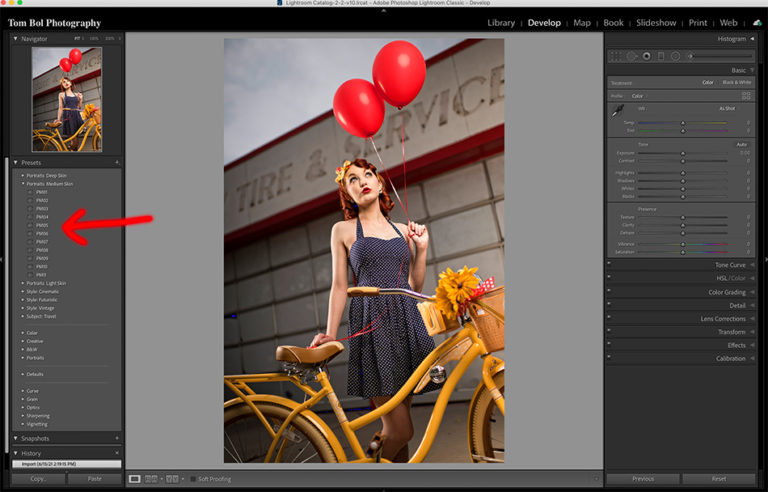Viewport: 768px width, 492px height.
Task: Click the Navigator preview thumbnail
Action: click(x=67, y=99)
